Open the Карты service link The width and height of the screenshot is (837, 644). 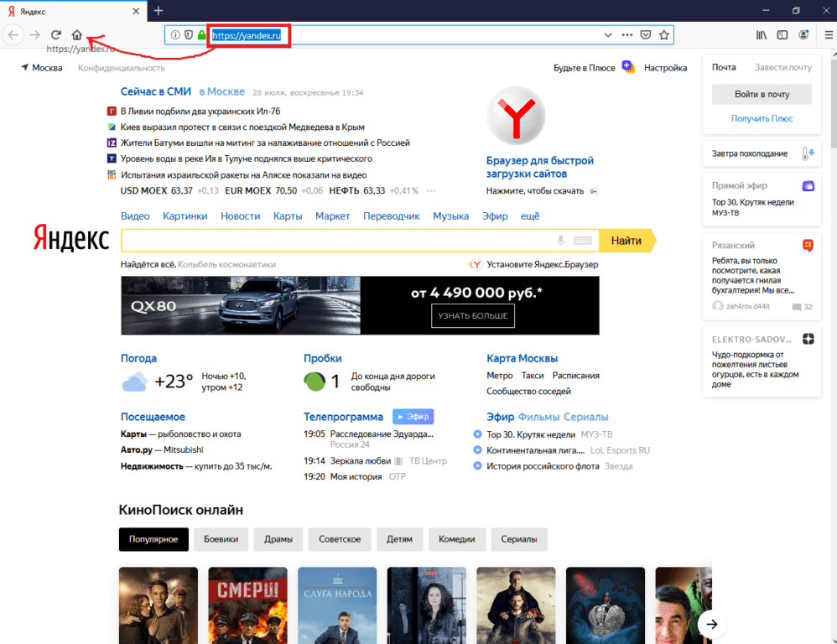pyautogui.click(x=288, y=216)
